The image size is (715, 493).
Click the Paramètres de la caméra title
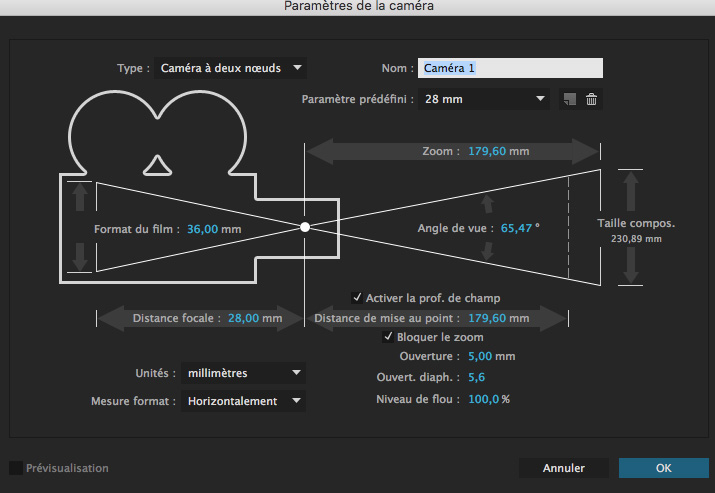[359, 6]
